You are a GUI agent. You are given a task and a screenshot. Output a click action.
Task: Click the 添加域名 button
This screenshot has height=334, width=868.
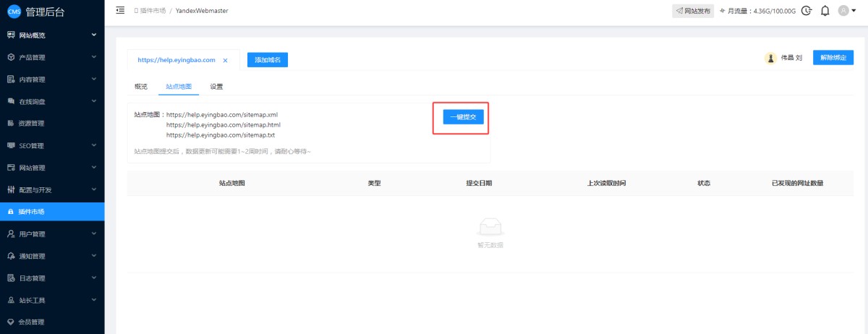pos(268,60)
